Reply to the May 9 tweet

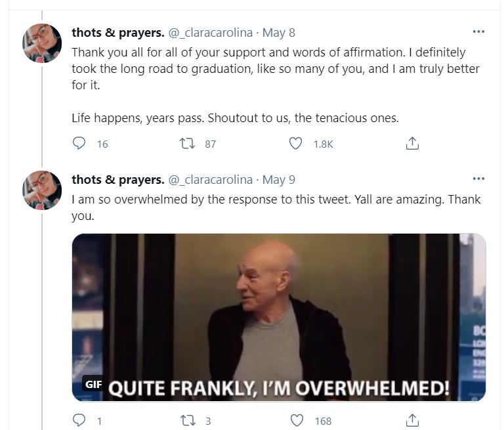(79, 420)
